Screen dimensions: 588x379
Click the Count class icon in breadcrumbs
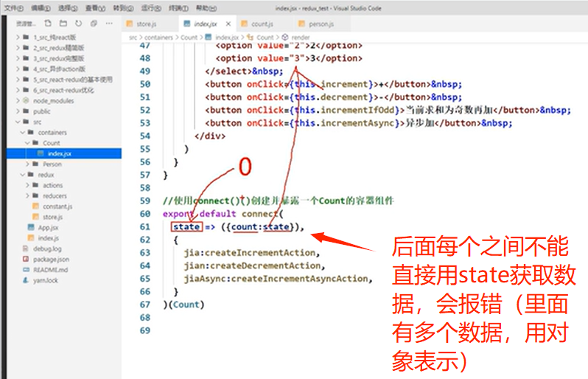coord(250,37)
